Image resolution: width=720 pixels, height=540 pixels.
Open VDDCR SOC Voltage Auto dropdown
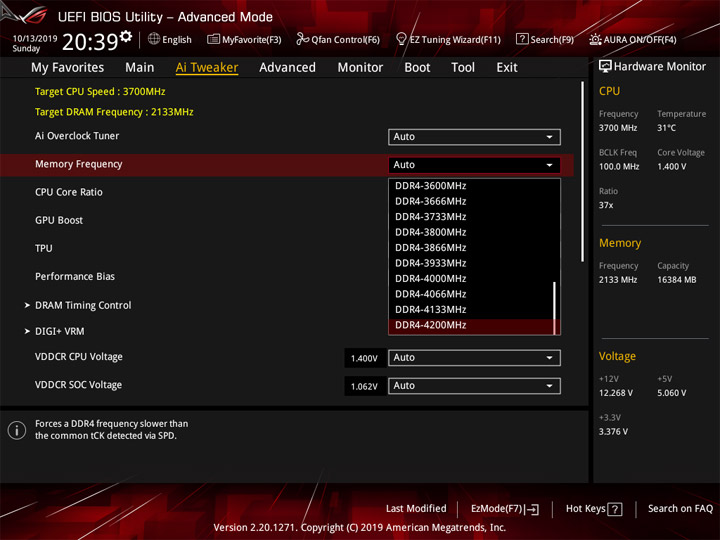[474, 386]
